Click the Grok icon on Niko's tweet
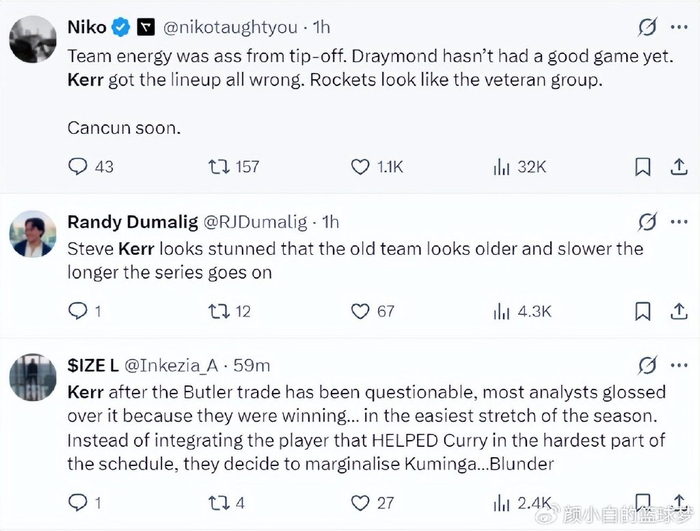 pyautogui.click(x=647, y=27)
